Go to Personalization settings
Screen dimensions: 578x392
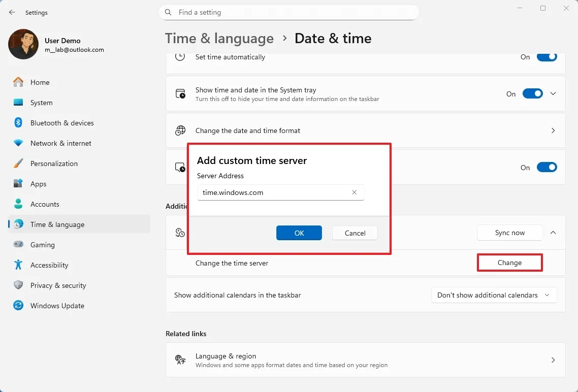(54, 164)
